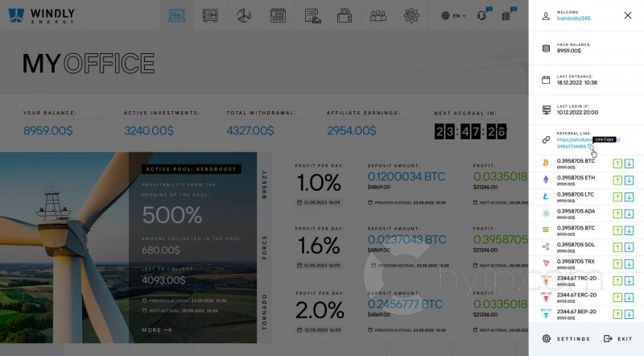
Task: Click blue down-arrow in the LTC row
Action: [x=629, y=197]
